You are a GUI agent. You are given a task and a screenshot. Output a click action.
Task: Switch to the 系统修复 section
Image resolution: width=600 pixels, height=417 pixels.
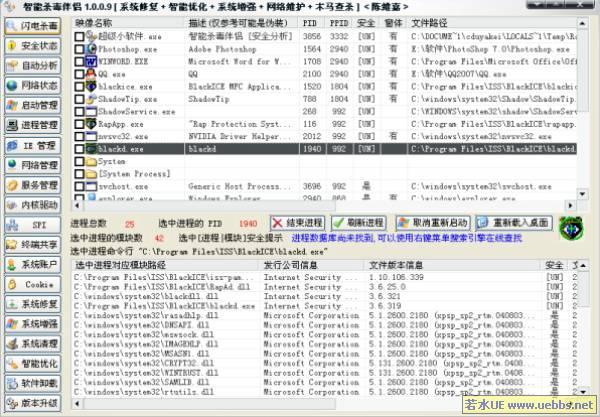tap(33, 305)
